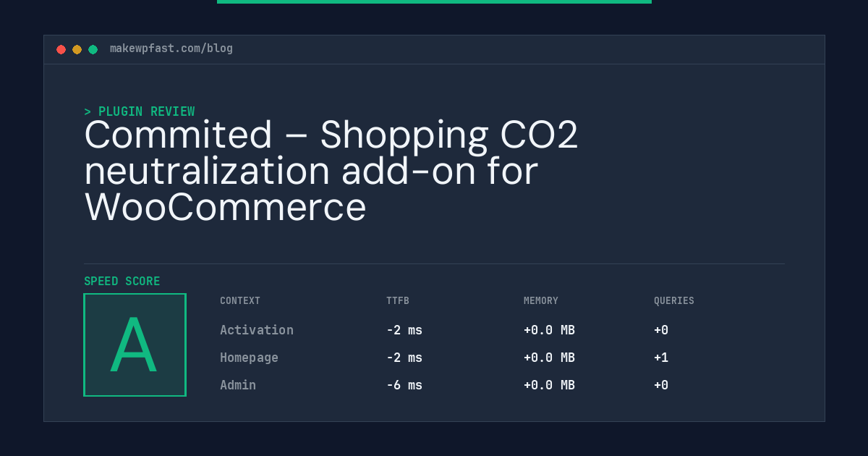Click the TTFB column header
This screenshot has width=868, height=456.
pos(398,301)
